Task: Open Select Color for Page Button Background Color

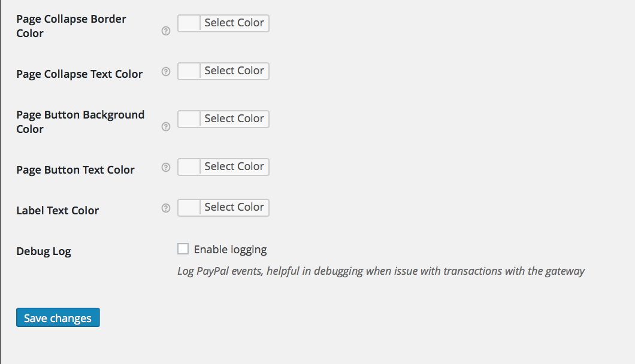Action: click(x=234, y=119)
